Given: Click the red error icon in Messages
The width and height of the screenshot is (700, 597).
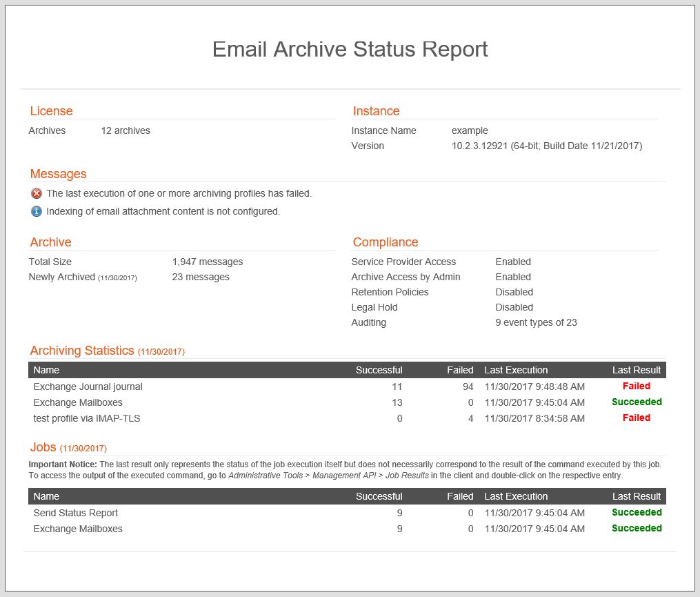Looking at the screenshot, I should coord(37,193).
